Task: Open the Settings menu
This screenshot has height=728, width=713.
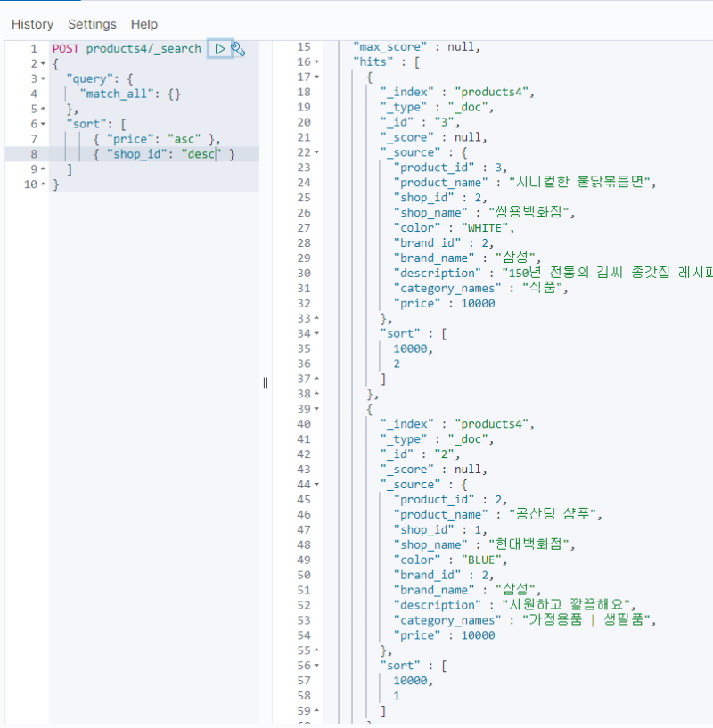Action: tap(92, 24)
